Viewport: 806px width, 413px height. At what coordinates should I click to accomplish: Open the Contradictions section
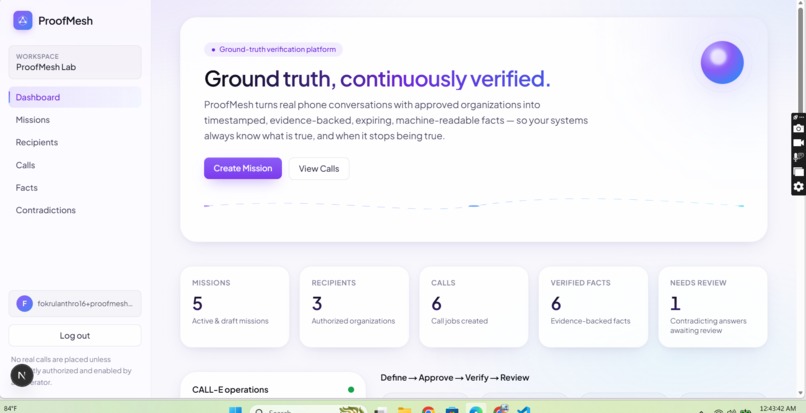(x=75, y=210)
